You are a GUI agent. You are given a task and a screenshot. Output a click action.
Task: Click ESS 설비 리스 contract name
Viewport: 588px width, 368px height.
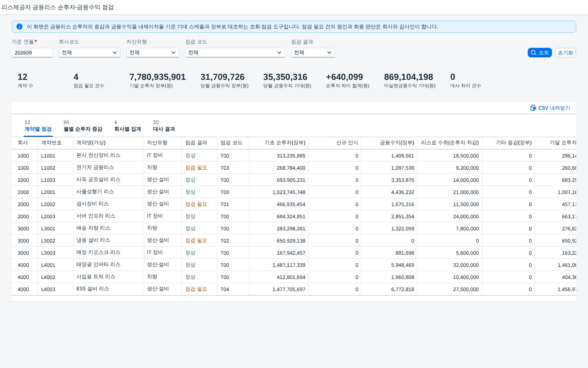tap(93, 289)
